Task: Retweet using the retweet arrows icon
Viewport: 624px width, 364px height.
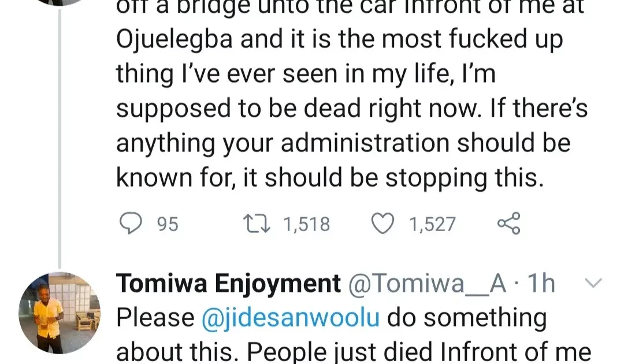Action: 257,224
